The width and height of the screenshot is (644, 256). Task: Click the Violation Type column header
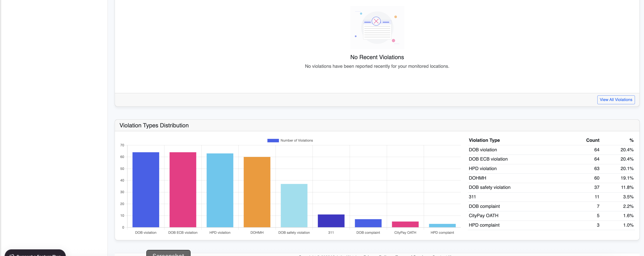point(484,140)
